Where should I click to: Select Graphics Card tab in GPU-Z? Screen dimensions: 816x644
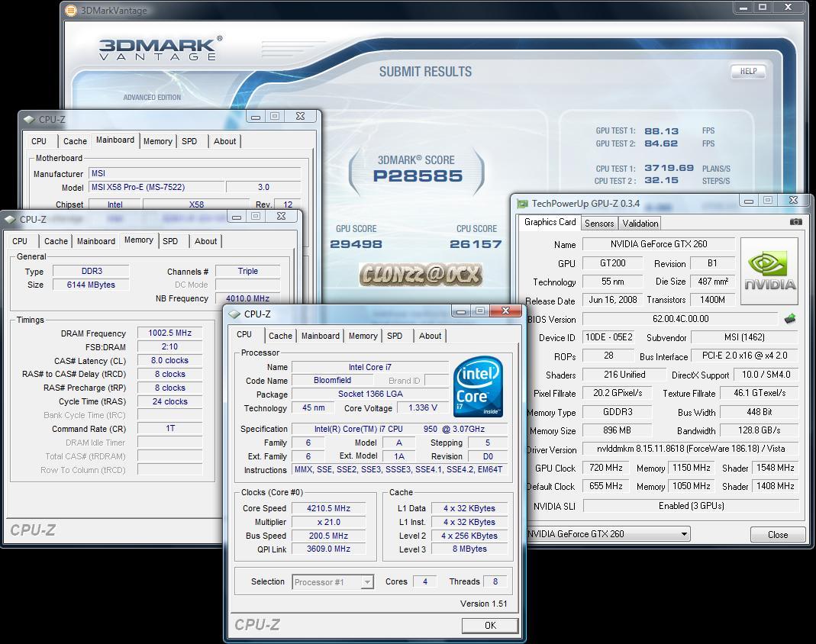pos(550,222)
